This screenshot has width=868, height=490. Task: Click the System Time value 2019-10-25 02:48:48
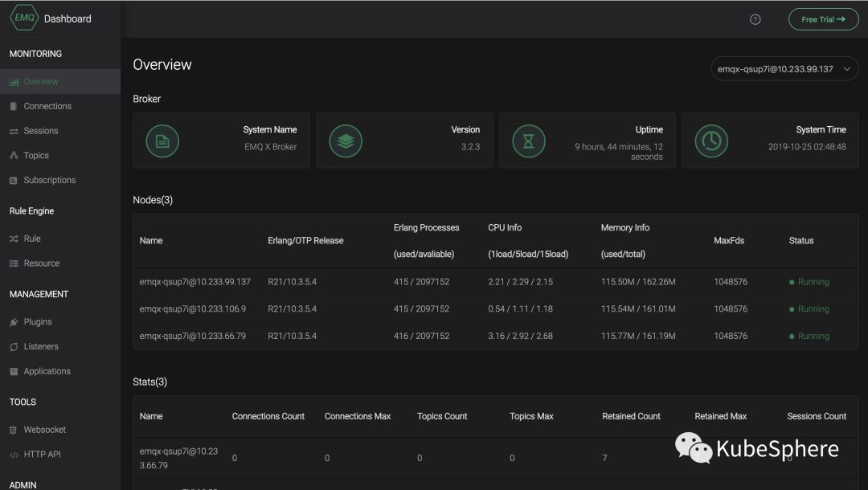tap(807, 147)
